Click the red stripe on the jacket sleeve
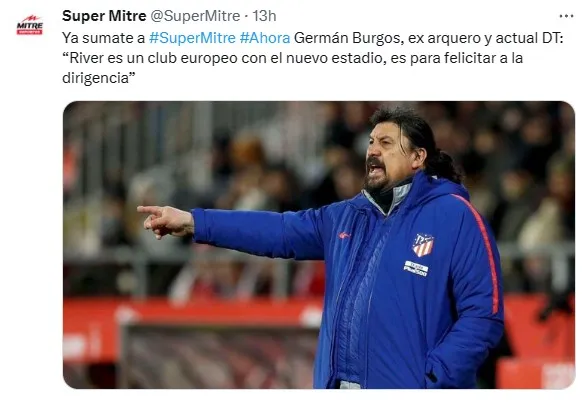 482,253
